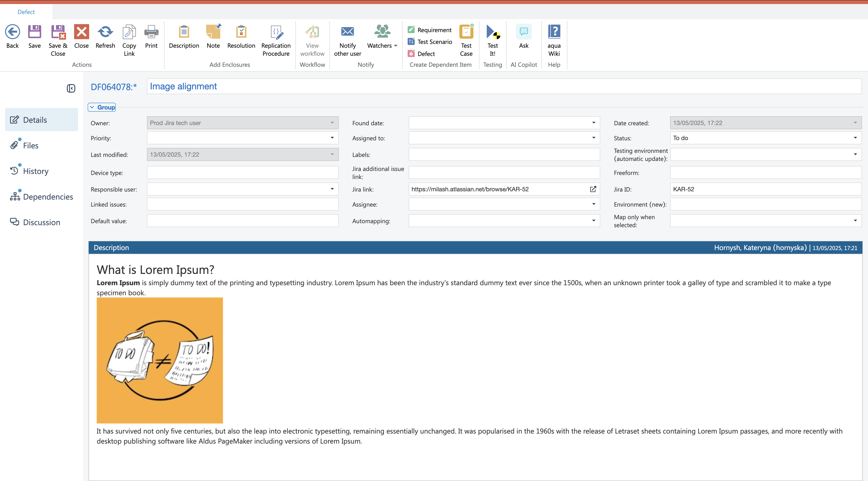Add a Resolution enclosure
Image resolution: width=868 pixels, height=481 pixels.
pyautogui.click(x=241, y=32)
